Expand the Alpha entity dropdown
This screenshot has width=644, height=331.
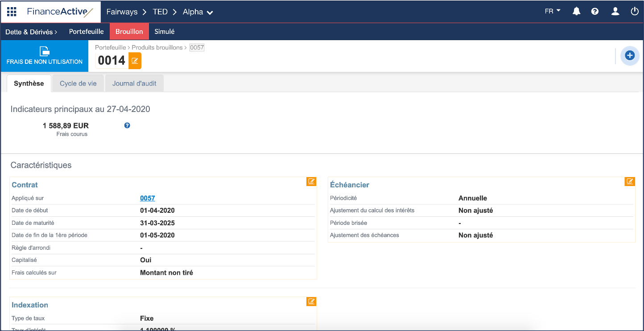(198, 12)
